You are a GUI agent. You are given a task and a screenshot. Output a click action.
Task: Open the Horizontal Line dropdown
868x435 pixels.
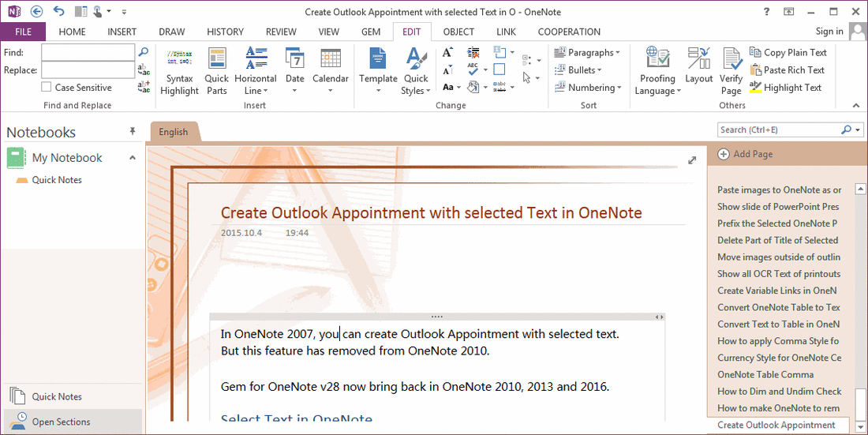click(255, 84)
